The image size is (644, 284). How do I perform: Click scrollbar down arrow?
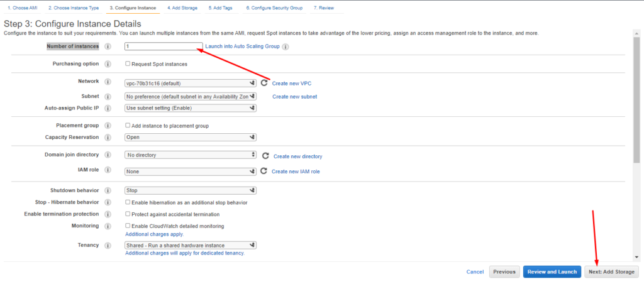(x=636, y=257)
